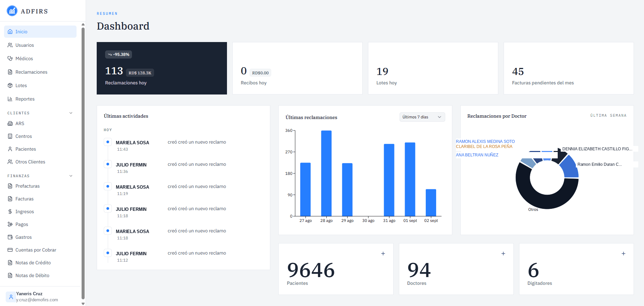Click the Centros building icon

coord(10,136)
